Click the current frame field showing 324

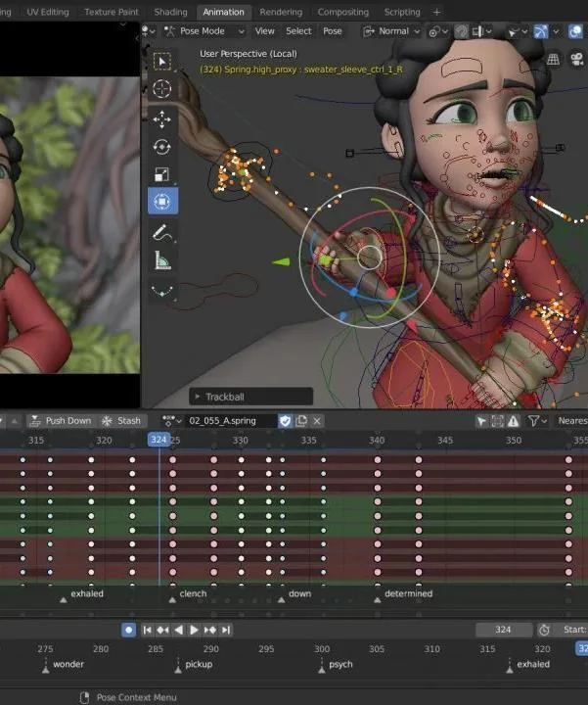504,630
